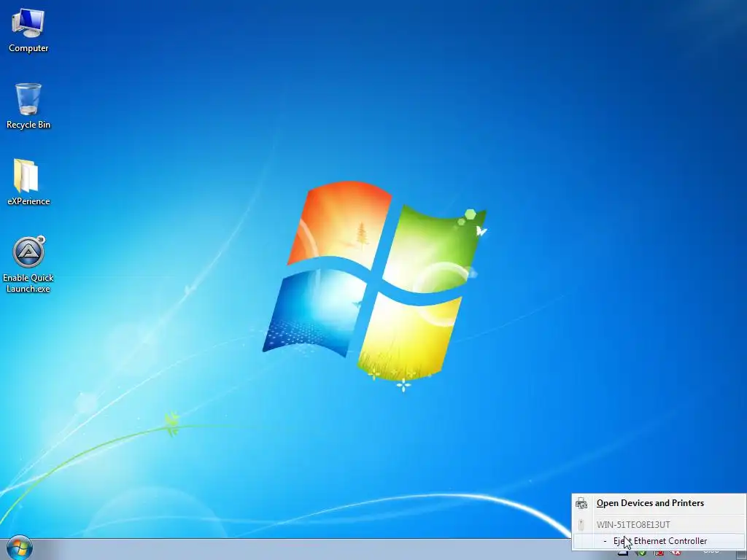This screenshot has width=747, height=560.
Task: Click Eject Ethernet Controller menu entry
Action: pos(659,541)
